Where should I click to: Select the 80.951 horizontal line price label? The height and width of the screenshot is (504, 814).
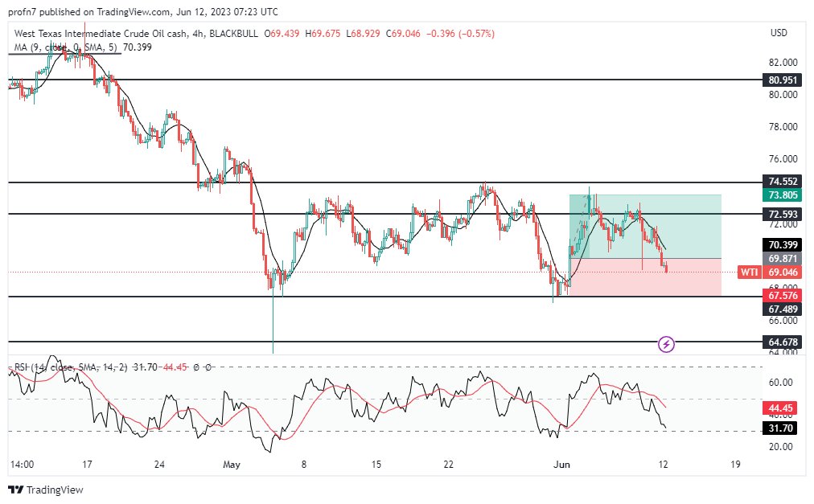click(x=783, y=80)
